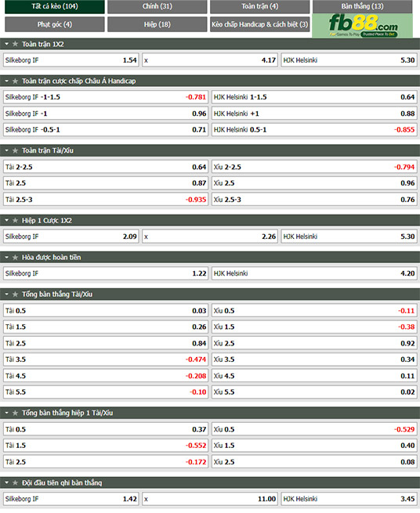
Task: Open the fb88.com banner logo
Action: tap(362, 26)
